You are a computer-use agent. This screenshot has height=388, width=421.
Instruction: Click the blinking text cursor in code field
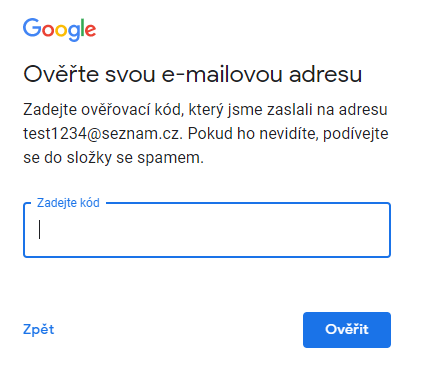40,229
